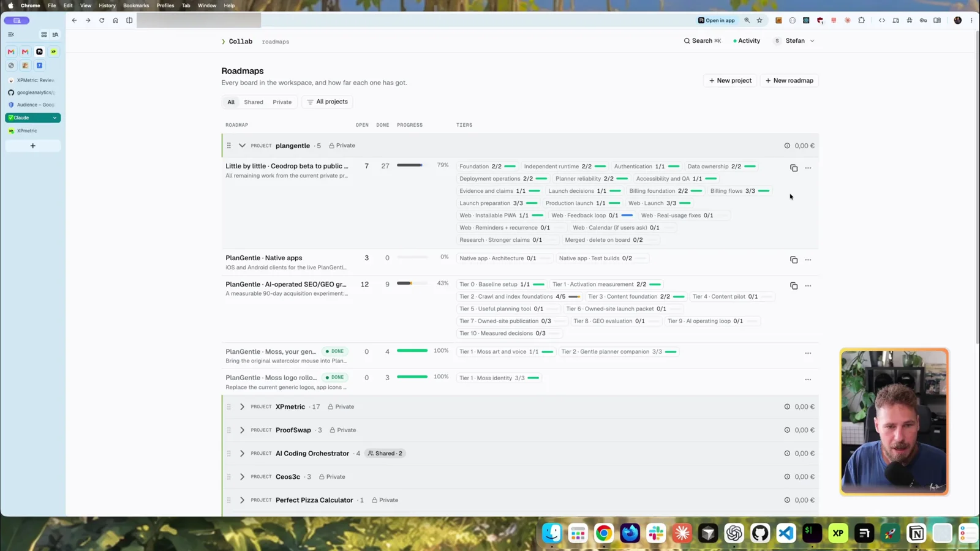
Task: Open Notion from the Dock
Action: click(916, 533)
